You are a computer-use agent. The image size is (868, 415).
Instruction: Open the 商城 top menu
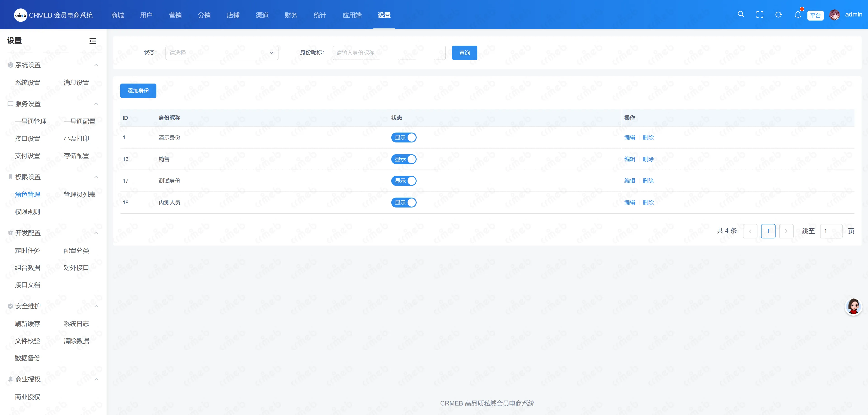pos(118,15)
